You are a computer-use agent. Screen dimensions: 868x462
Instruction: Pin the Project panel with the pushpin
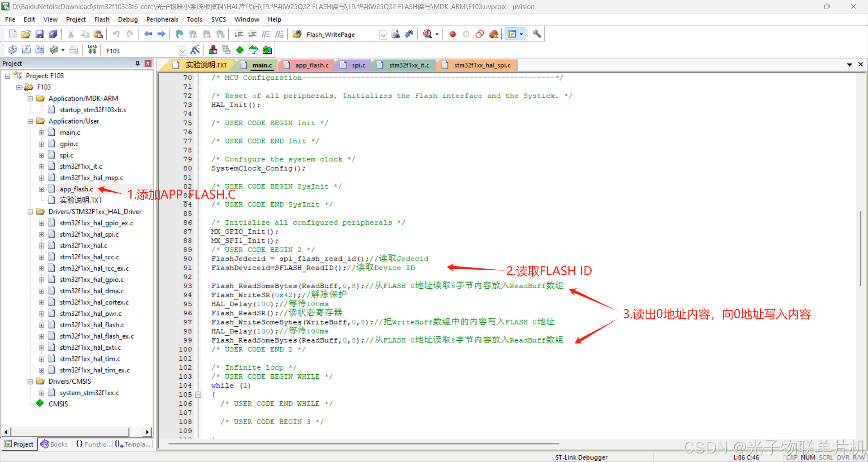click(x=137, y=63)
